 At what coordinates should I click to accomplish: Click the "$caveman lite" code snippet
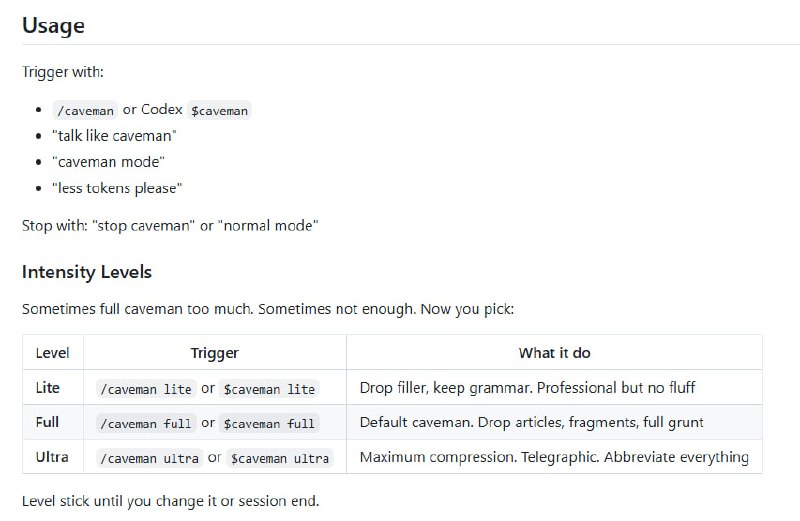(x=268, y=389)
